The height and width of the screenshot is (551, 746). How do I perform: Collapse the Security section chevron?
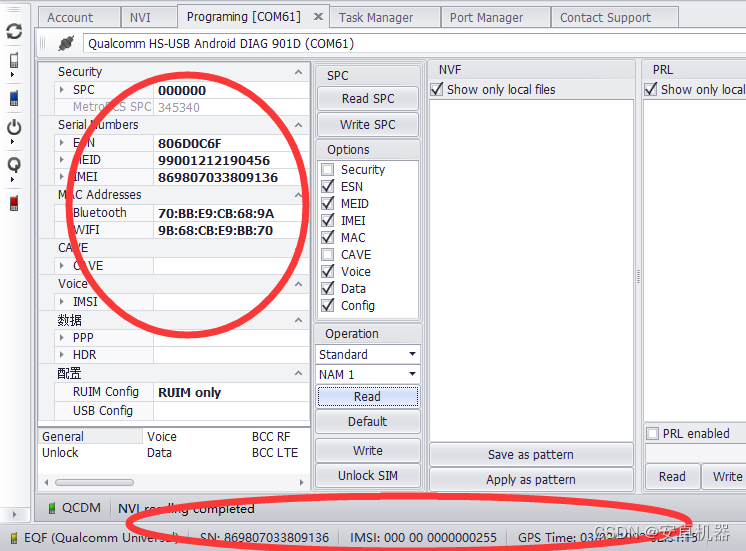click(298, 72)
